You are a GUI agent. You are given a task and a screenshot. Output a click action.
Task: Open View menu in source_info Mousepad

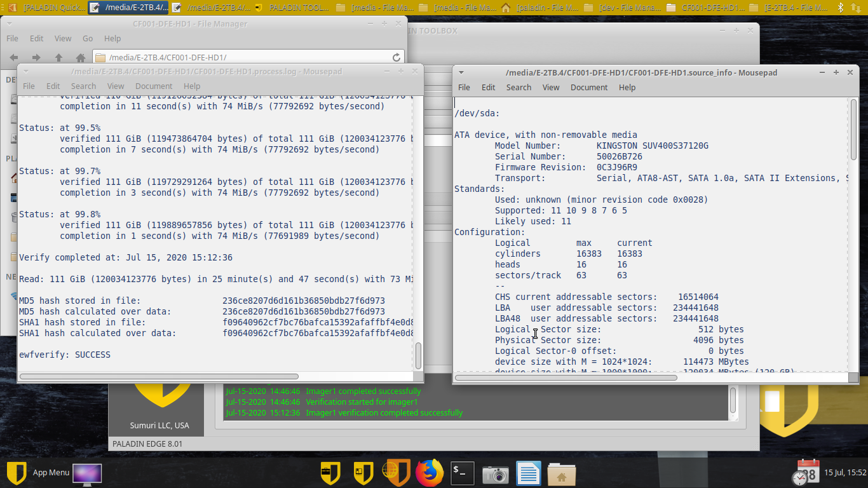(x=551, y=87)
